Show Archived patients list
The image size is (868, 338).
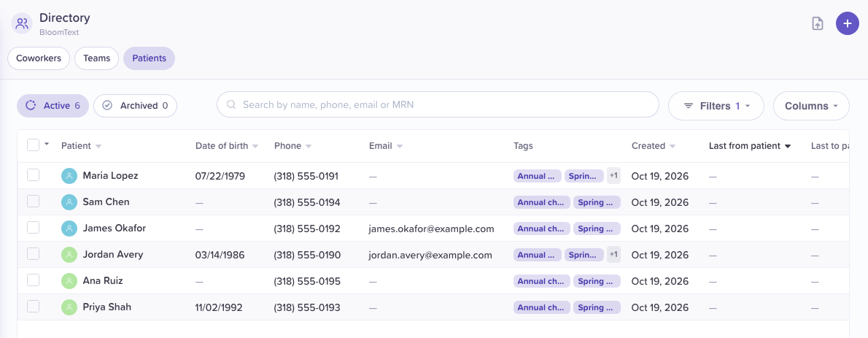[x=135, y=106]
